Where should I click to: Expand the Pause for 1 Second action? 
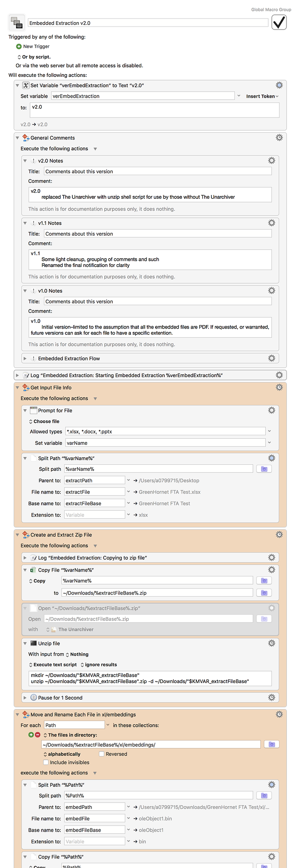click(x=25, y=697)
